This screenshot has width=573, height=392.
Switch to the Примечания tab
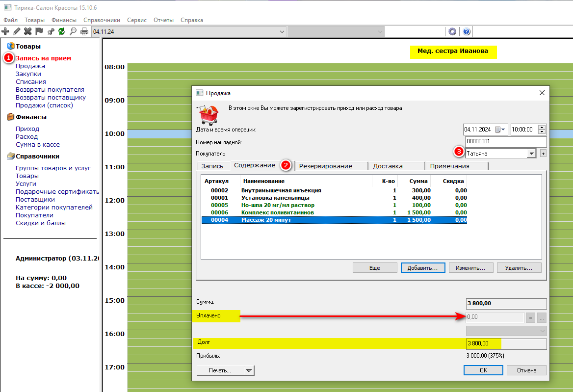point(449,166)
